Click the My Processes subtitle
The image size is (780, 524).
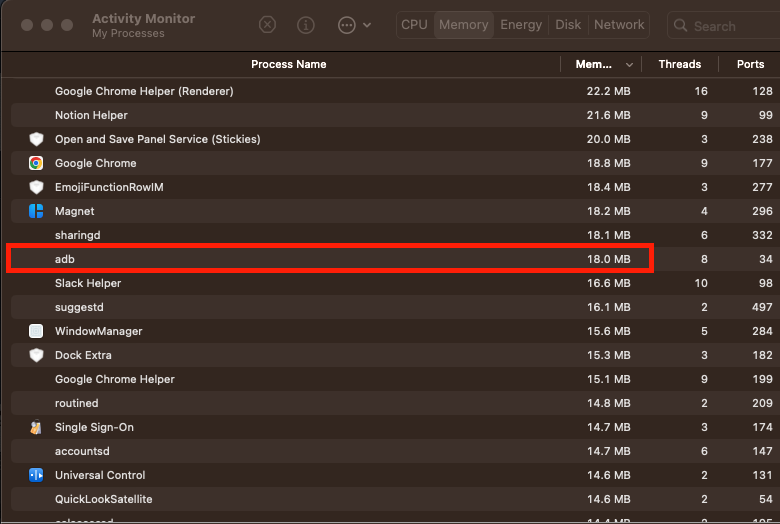coord(128,33)
